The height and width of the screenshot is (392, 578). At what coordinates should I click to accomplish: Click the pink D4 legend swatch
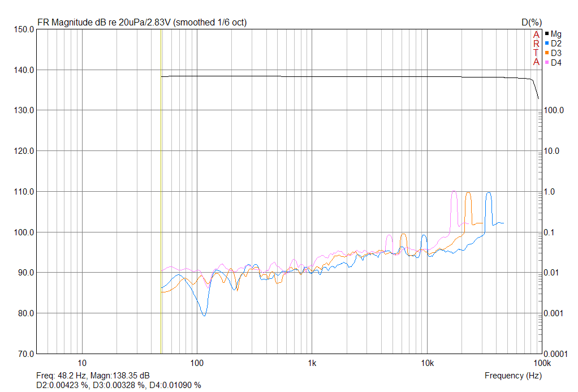547,63
